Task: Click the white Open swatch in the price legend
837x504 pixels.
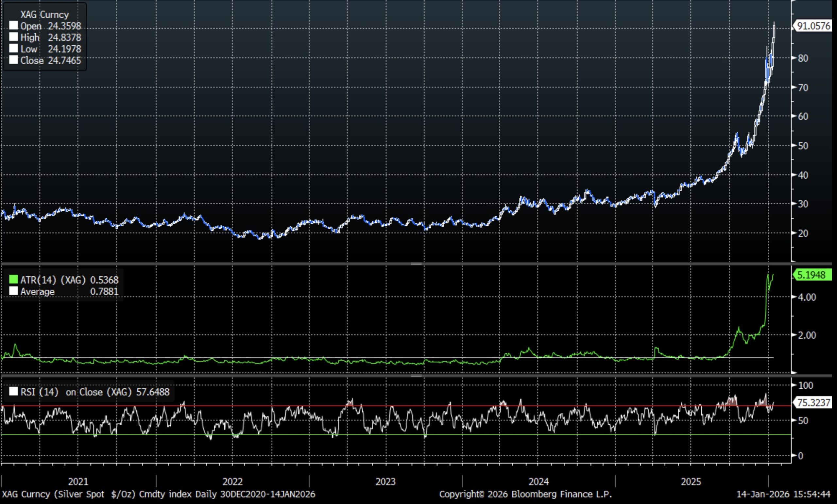Action: pos(13,25)
